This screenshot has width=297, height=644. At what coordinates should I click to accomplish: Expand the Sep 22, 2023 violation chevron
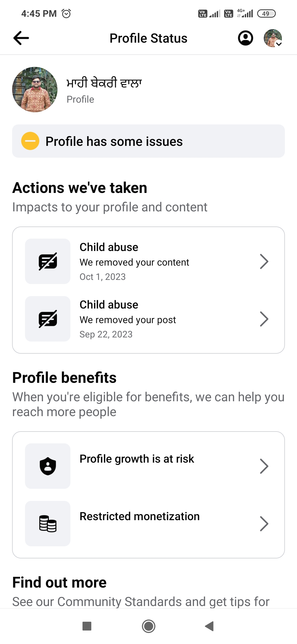pos(264,319)
